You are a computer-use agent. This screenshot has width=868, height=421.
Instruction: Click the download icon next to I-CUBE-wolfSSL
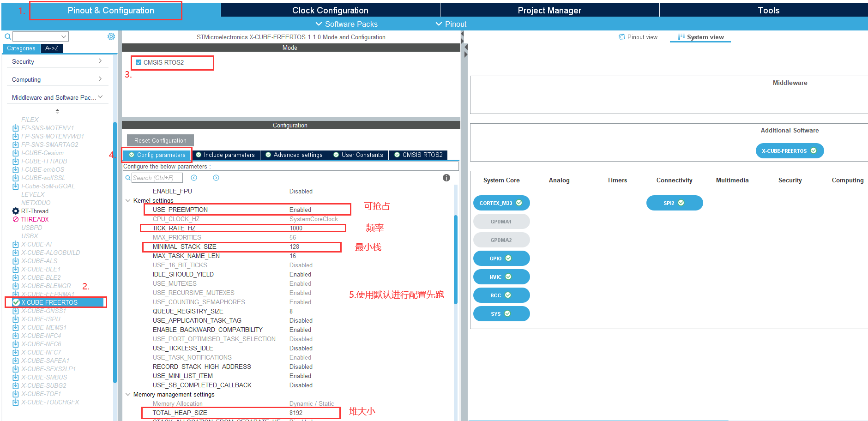[x=16, y=178]
